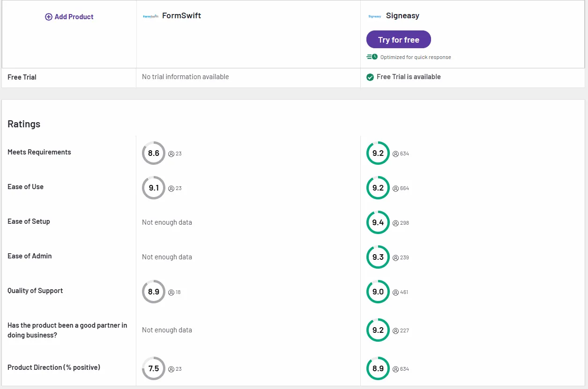The image size is (588, 389).
Task: Click Signeasy 9.2 Meets Requirements score ring
Action: click(x=378, y=153)
